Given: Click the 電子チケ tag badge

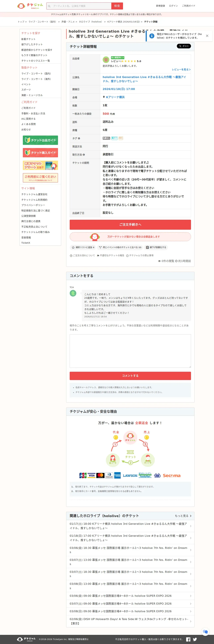Looking at the screenshot, I should [x=114, y=138].
